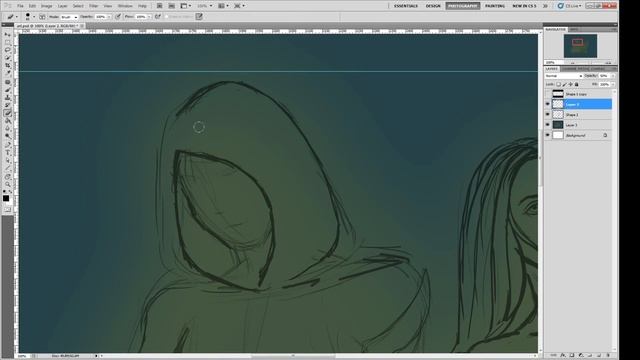Select the Lasso tool
Viewport: 640px width, 360px height.
(x=7, y=50)
